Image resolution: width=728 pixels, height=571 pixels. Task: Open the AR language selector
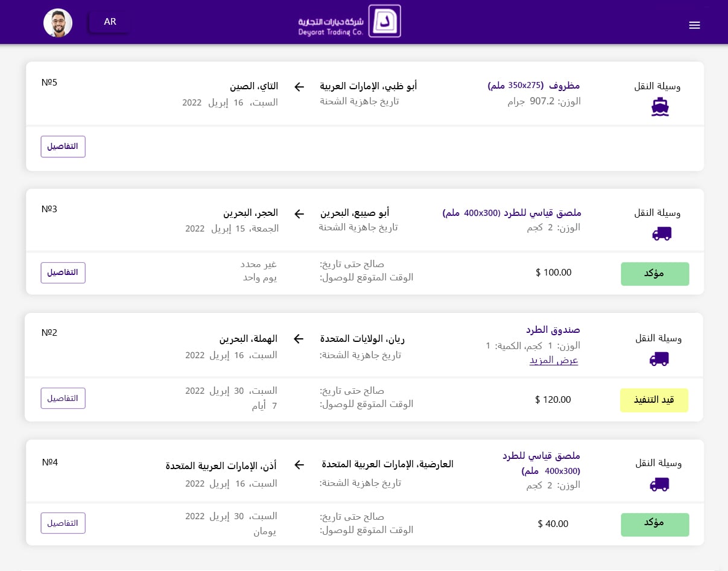click(x=109, y=22)
